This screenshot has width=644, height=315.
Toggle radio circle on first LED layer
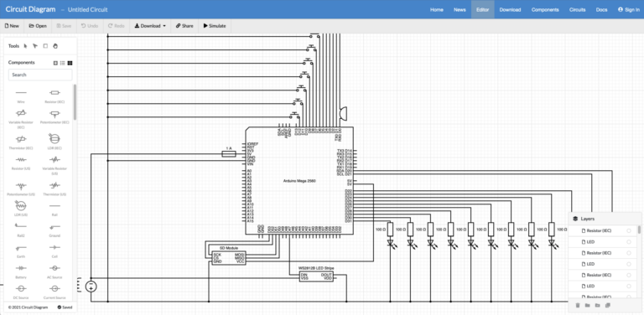click(629, 242)
